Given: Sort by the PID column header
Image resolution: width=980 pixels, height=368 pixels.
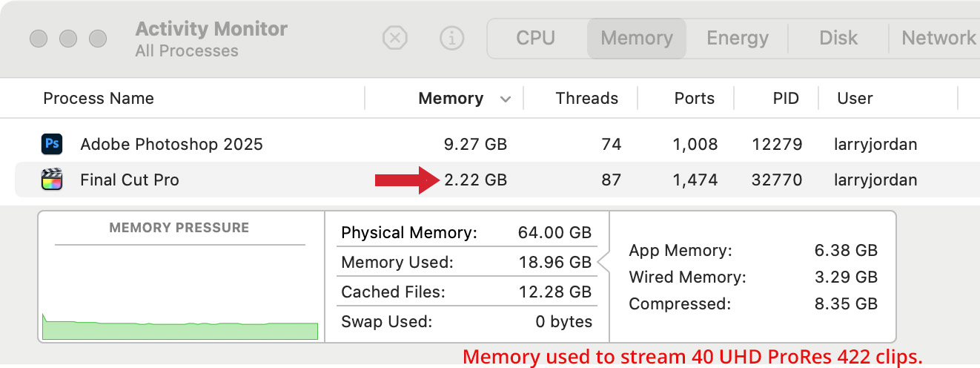Looking at the screenshot, I should [786, 98].
